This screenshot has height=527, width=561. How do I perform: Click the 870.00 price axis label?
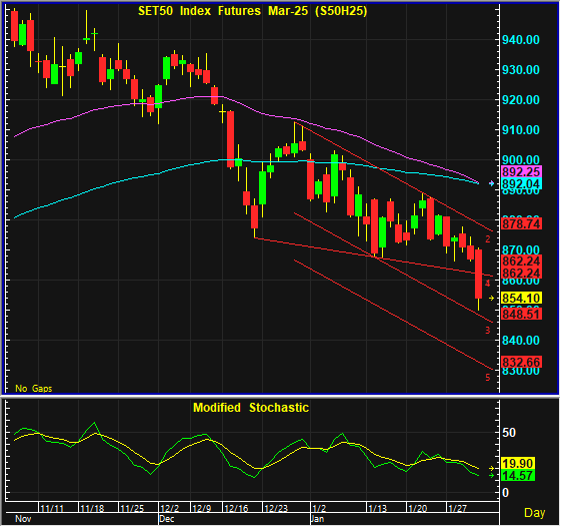pos(521,249)
